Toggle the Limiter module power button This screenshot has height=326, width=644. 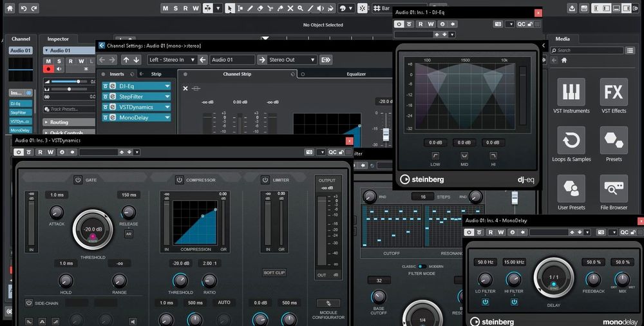click(x=265, y=180)
